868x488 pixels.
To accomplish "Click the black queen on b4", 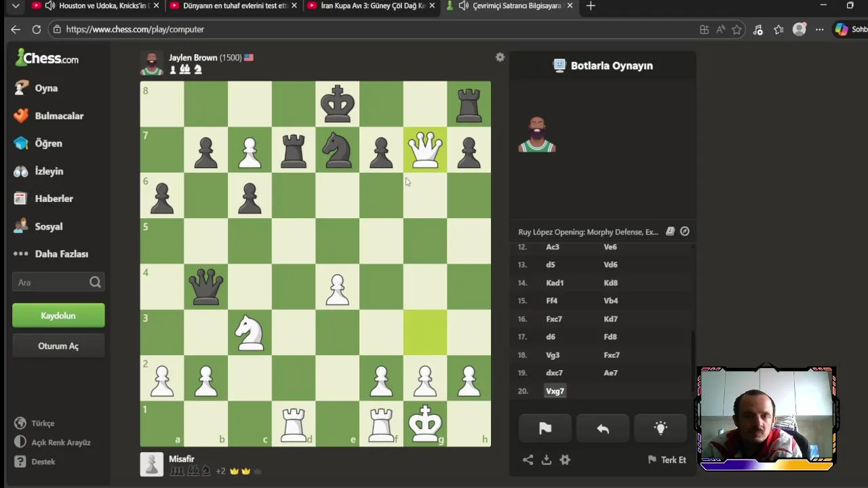I will pos(205,287).
